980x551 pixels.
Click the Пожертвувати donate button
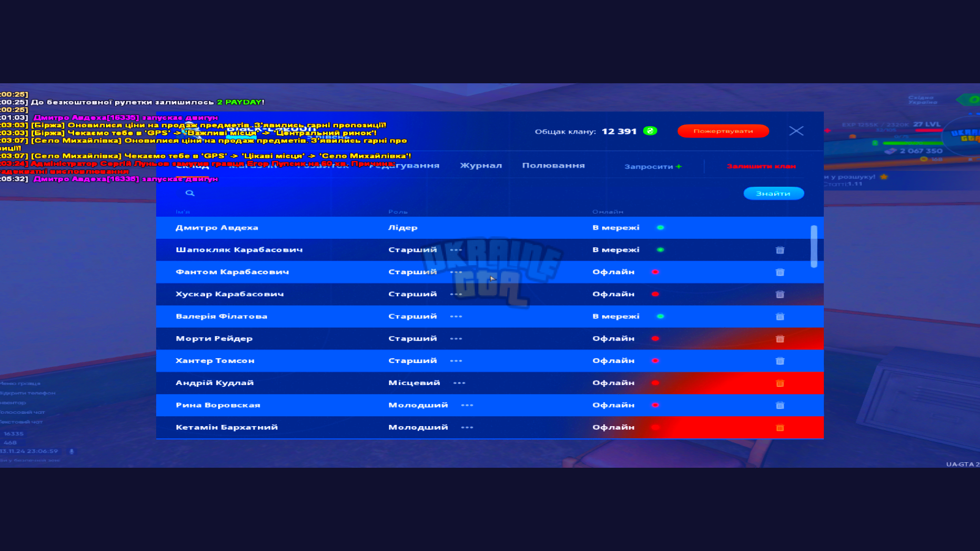coord(723,131)
